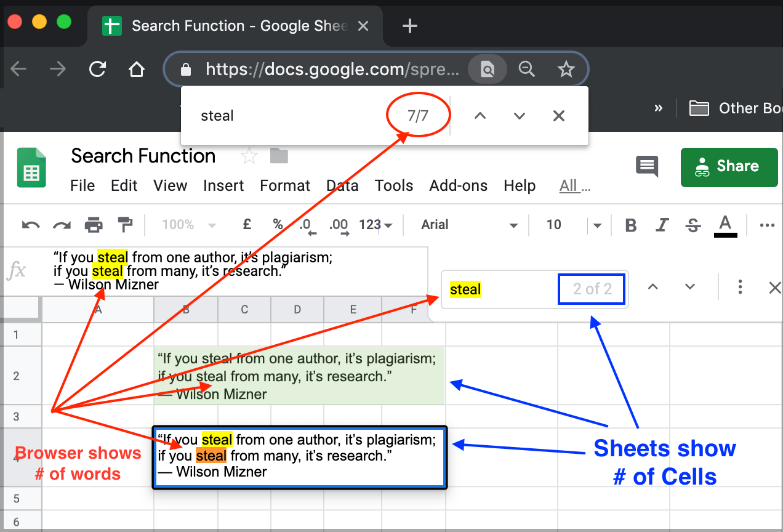Screen dimensions: 783x532
Task: Reload the page with the refresh icon
Action: [97, 69]
